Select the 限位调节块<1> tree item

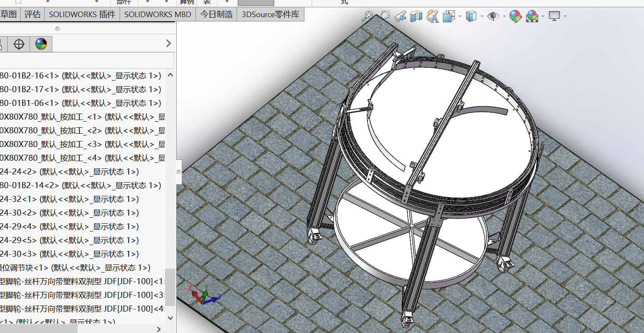click(x=26, y=267)
